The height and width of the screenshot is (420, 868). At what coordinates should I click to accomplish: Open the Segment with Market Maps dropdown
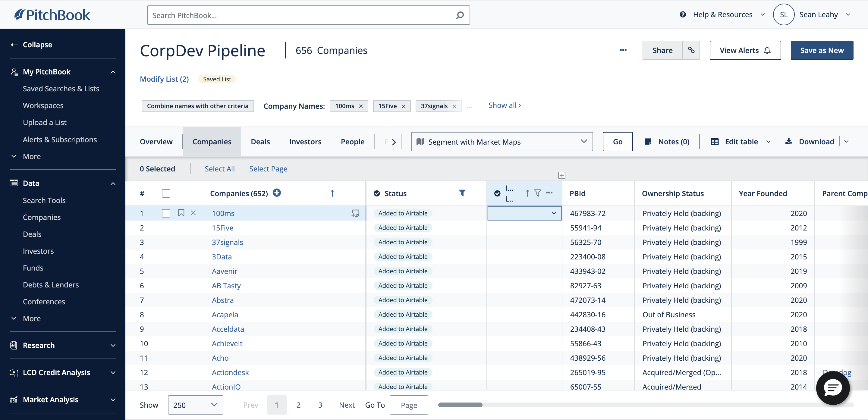click(x=502, y=142)
